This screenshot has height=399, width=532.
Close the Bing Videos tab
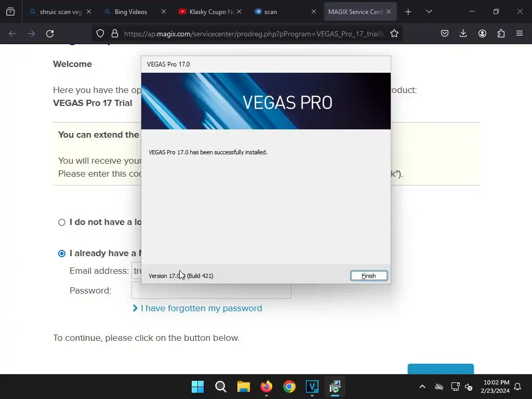164,11
